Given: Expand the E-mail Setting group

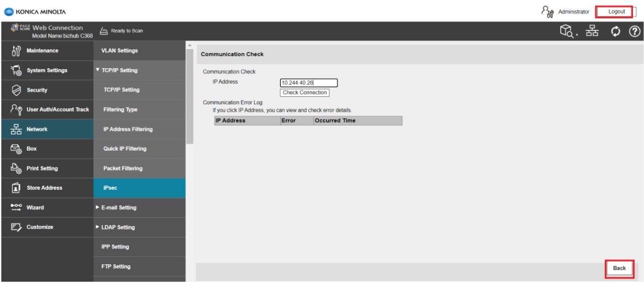Looking at the screenshot, I should click(x=119, y=208).
